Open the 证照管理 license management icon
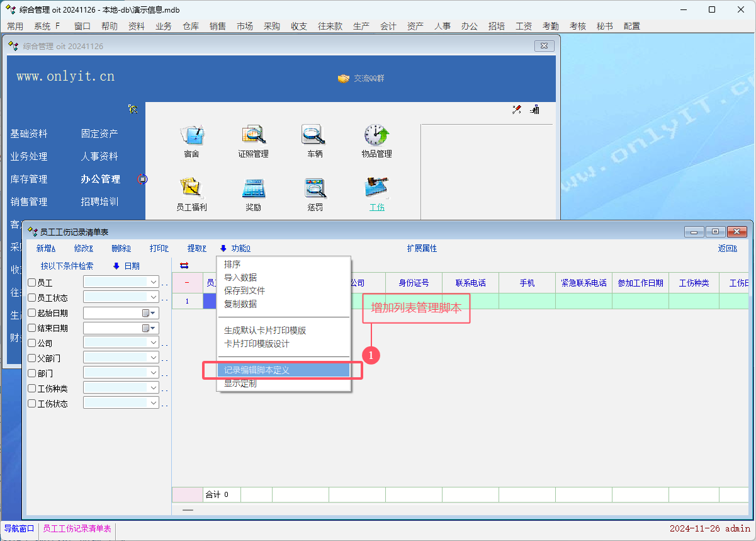756x541 pixels. coord(253,135)
